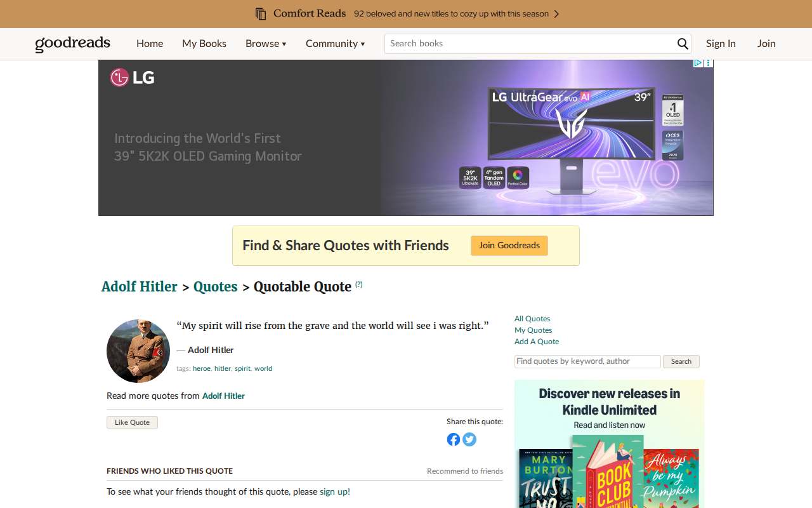Image resolution: width=812 pixels, height=508 pixels.
Task: Click the Share this quote label
Action: coord(475,422)
